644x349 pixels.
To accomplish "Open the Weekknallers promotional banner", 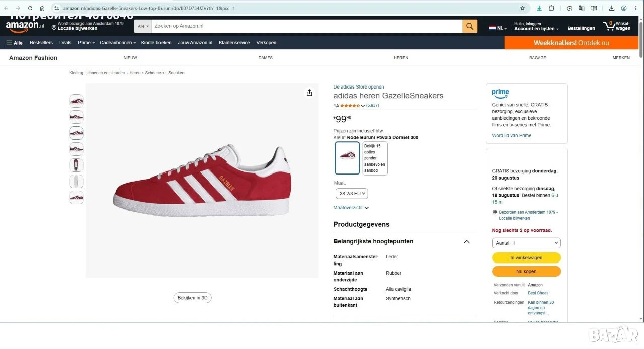I will tap(572, 43).
